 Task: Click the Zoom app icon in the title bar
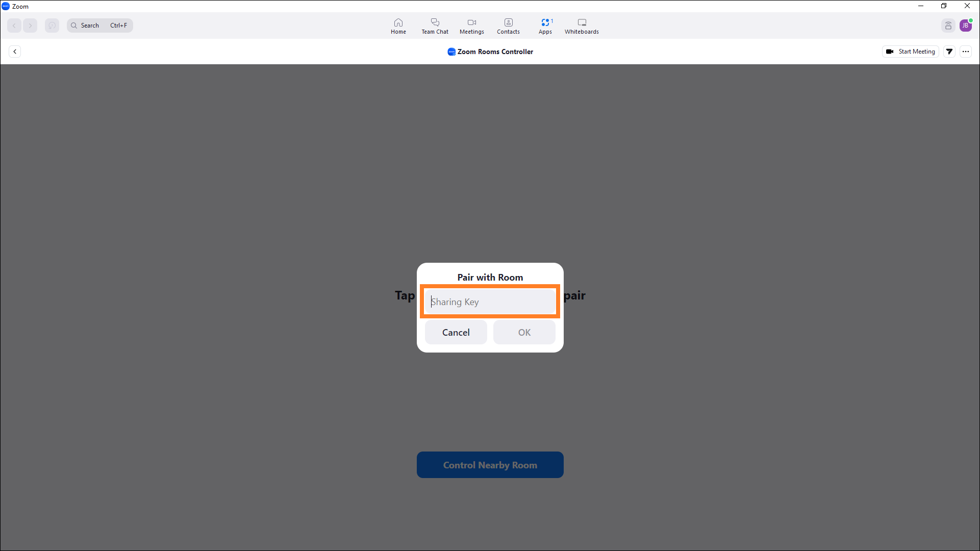click(6, 6)
